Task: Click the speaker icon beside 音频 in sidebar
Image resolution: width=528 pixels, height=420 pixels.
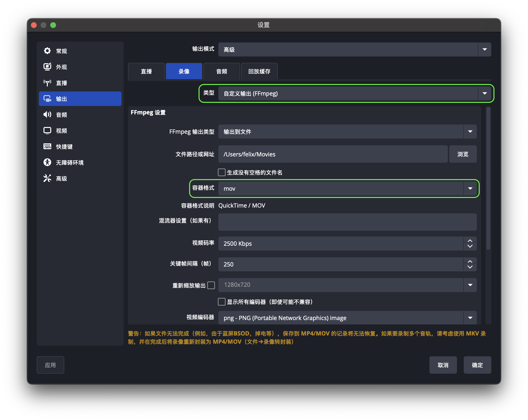Action: [x=47, y=115]
